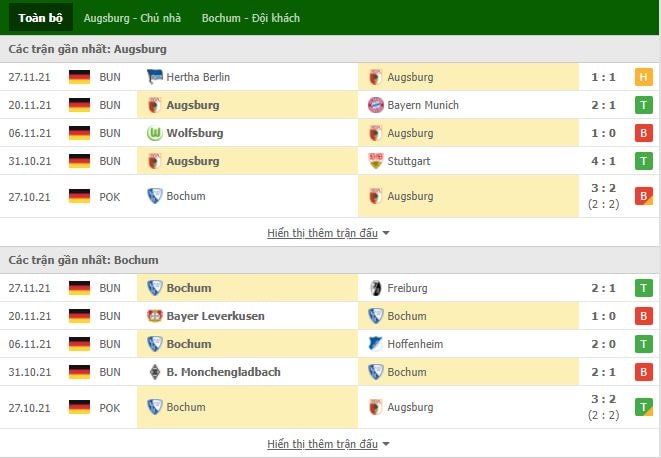This screenshot has width=661, height=458.
Task: Open Bayern Munich team link
Action: click(423, 105)
